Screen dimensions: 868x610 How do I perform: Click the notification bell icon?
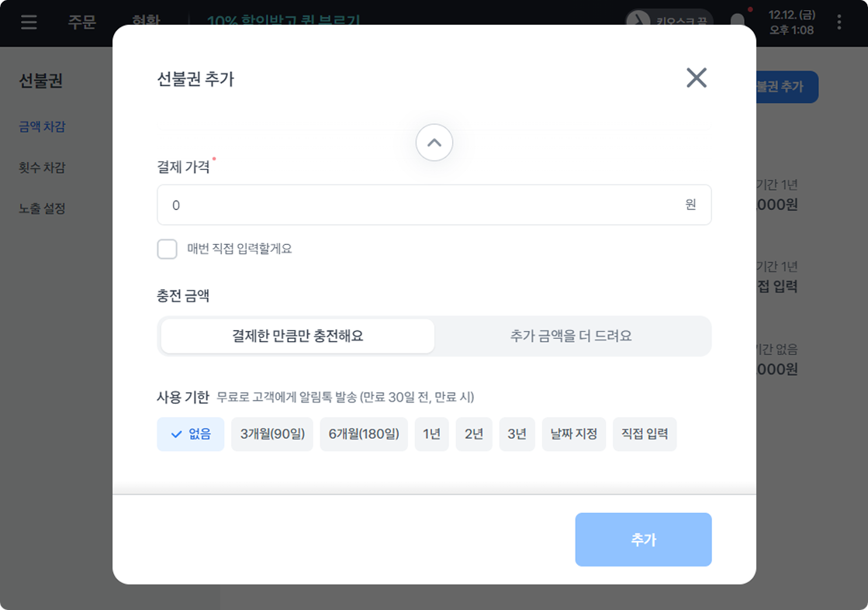(x=737, y=22)
